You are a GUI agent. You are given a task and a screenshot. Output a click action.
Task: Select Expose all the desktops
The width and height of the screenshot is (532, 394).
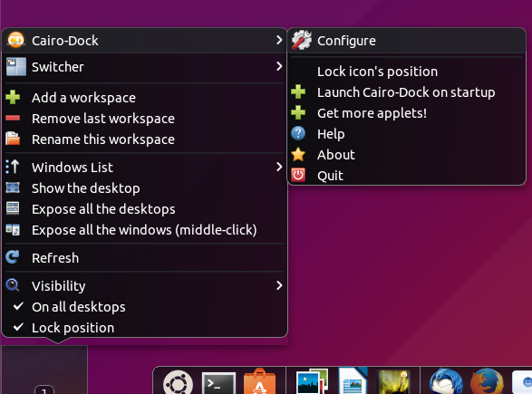144,209
